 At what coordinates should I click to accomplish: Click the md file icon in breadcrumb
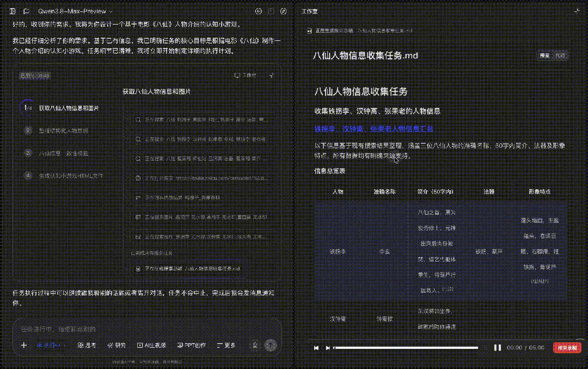point(309,31)
